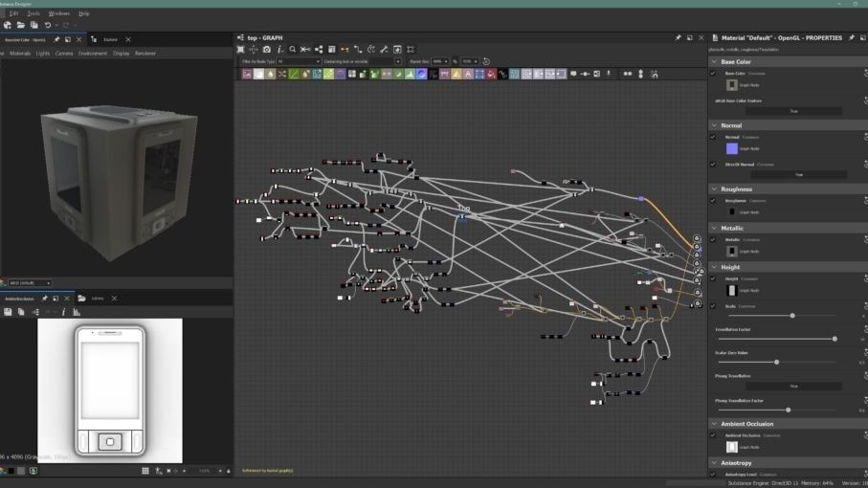Toggle the Roughness channel checkbox
Screen dimensions: 868x488
713,201
